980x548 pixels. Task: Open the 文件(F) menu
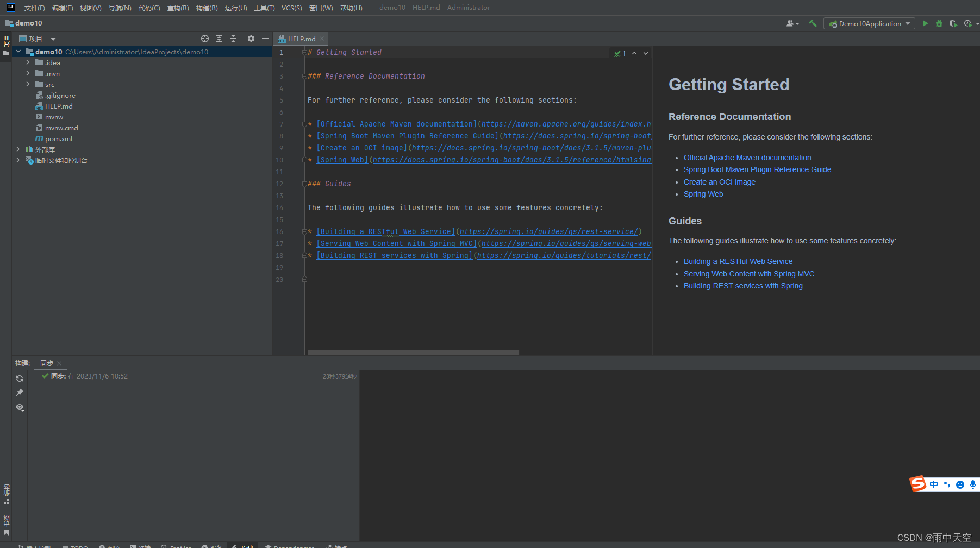coord(34,8)
